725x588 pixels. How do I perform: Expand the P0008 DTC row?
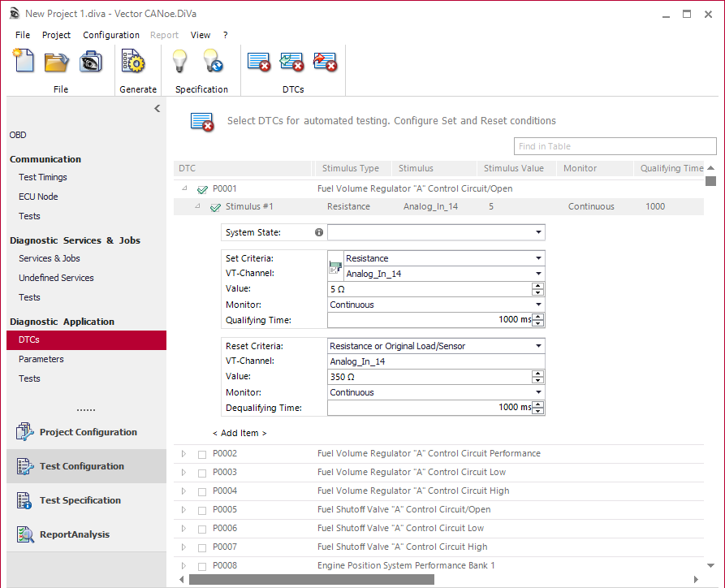(x=183, y=566)
